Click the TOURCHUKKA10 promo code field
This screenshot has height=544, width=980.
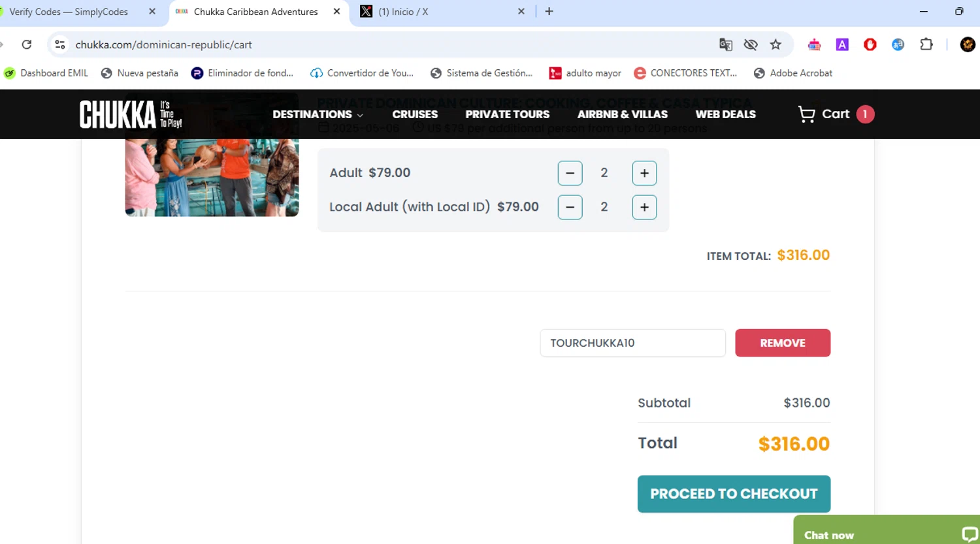(632, 343)
